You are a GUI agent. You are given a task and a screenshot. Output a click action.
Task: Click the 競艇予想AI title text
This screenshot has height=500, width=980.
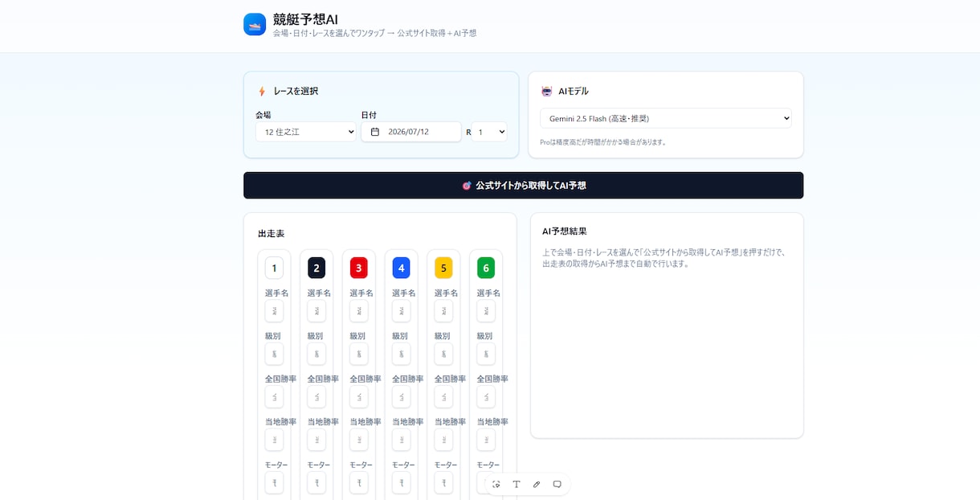pos(305,19)
